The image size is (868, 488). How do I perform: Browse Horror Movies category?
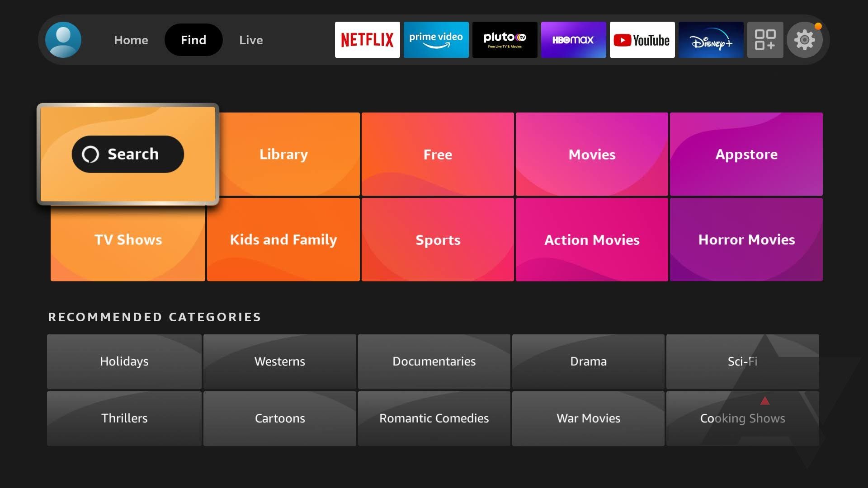(746, 239)
